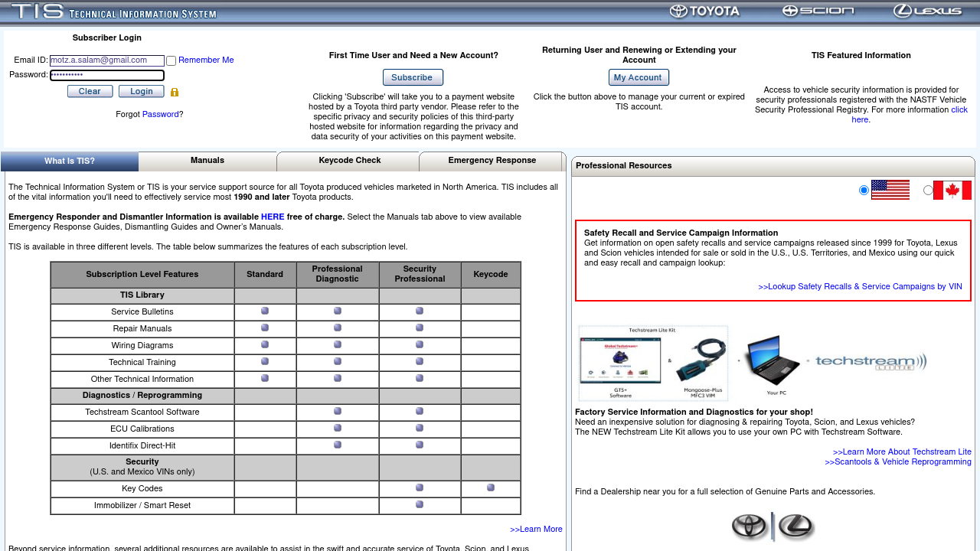Click the Techstream Lite Kit image
This screenshot has width=980, height=551.
(x=753, y=363)
